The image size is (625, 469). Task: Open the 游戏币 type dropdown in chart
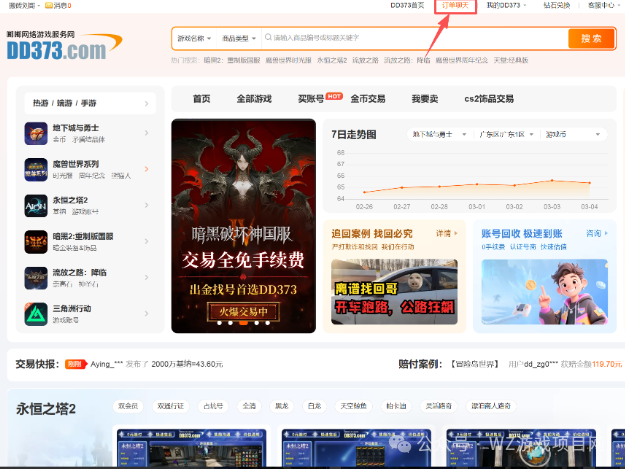pos(572,134)
